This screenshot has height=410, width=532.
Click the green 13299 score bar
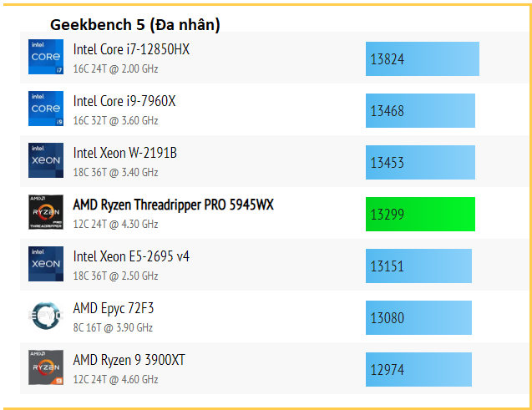pyautogui.click(x=420, y=215)
